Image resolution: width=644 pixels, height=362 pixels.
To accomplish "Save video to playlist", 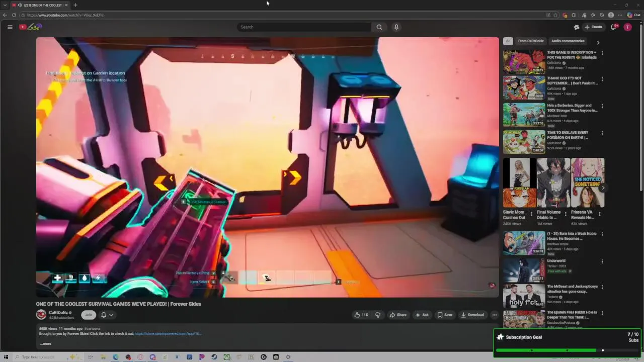I will [445, 315].
